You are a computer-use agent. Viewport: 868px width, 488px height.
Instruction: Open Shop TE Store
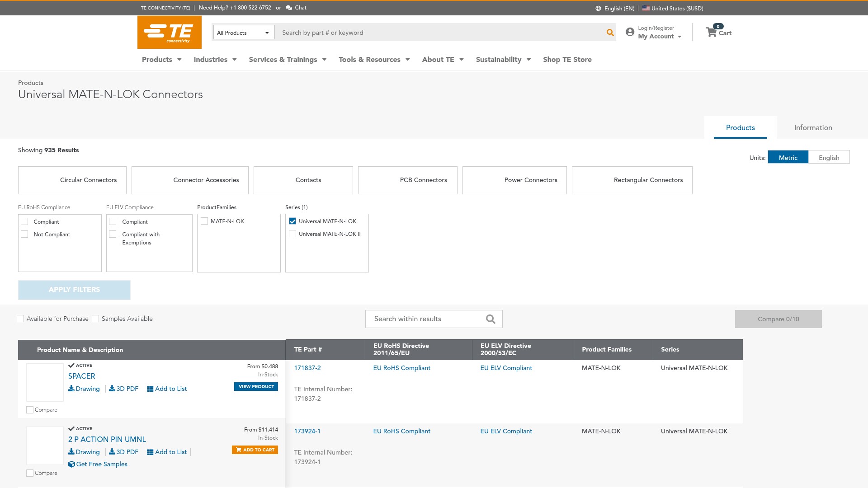[x=567, y=60]
